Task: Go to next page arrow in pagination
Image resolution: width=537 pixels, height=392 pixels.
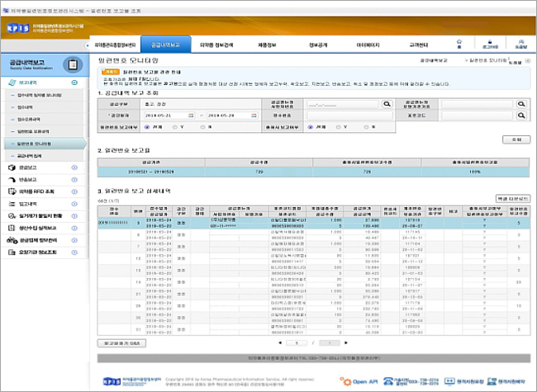Action: click(x=346, y=342)
